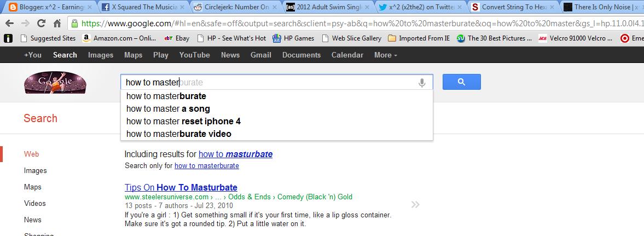Close the 2012 Adult Swim Singles tab
This screenshot has width=644, height=236.
[x=367, y=7]
